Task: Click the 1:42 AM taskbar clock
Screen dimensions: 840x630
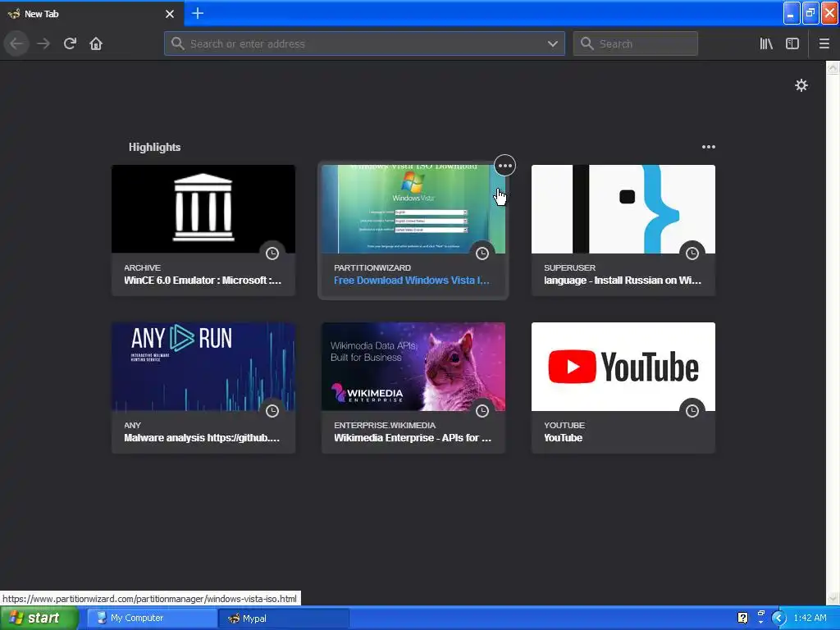Action: pyautogui.click(x=810, y=619)
